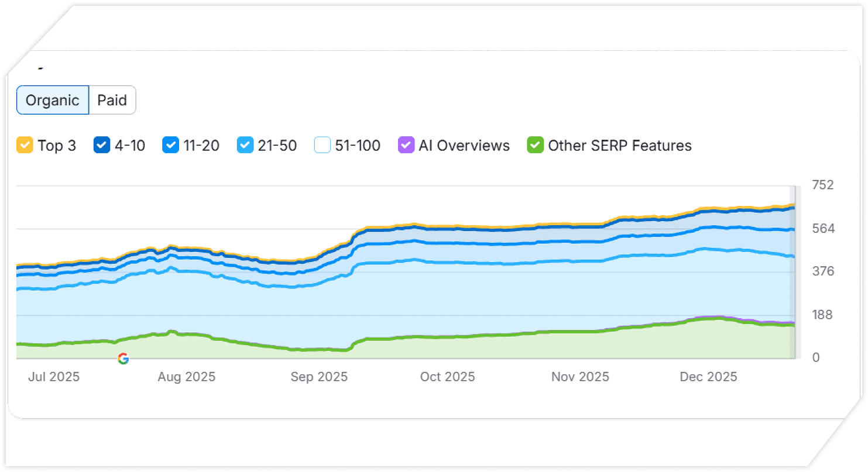Click the Sep 2025 axis label

(x=319, y=377)
